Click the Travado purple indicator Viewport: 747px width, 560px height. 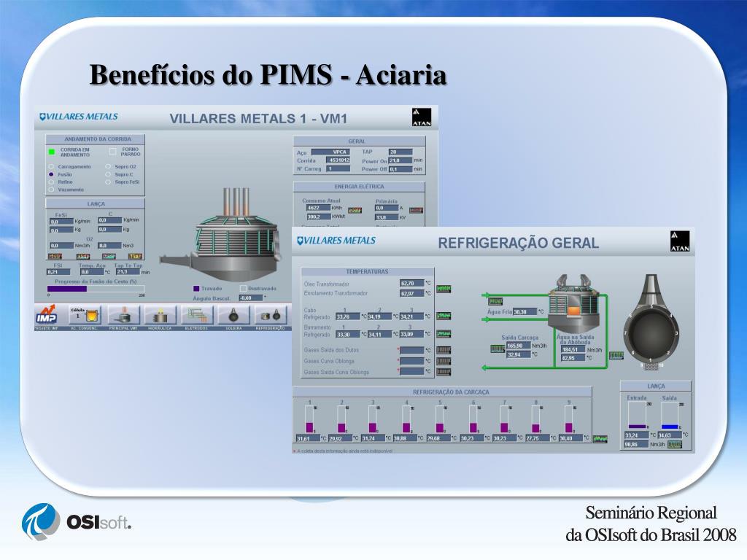tap(196, 289)
